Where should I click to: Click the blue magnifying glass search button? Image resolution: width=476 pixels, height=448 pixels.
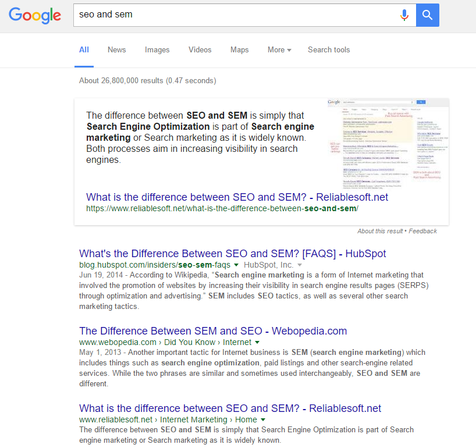coord(427,15)
